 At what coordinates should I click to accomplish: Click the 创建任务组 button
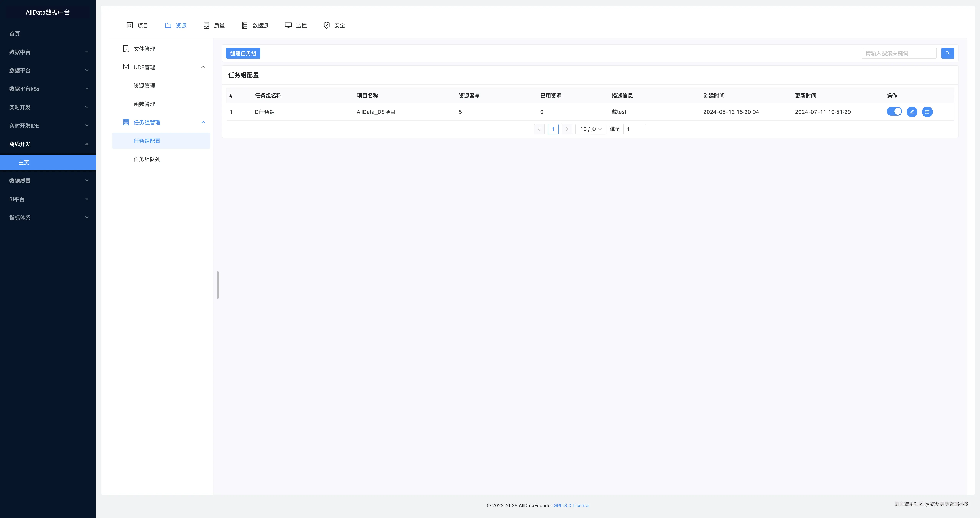243,53
